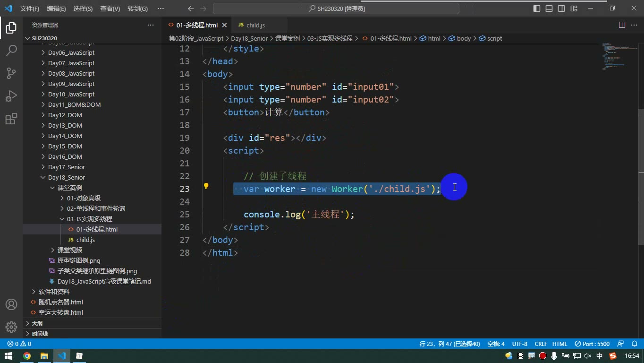The image size is (644, 363).
Task: Click the SH230320 command center search box
Action: 336,9
